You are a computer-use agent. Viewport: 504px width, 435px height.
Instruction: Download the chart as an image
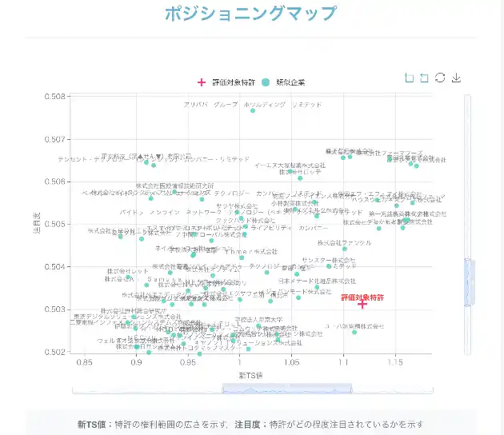(x=456, y=78)
